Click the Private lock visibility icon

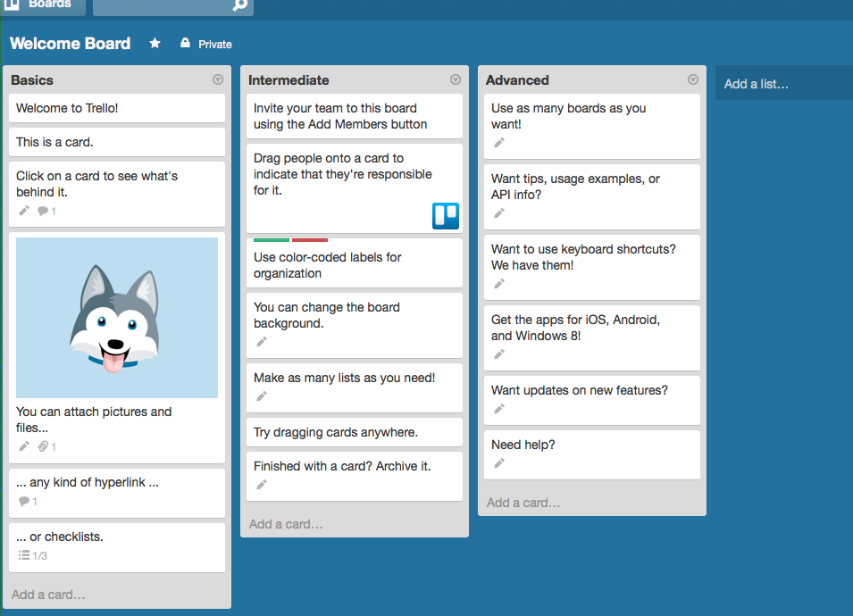186,44
